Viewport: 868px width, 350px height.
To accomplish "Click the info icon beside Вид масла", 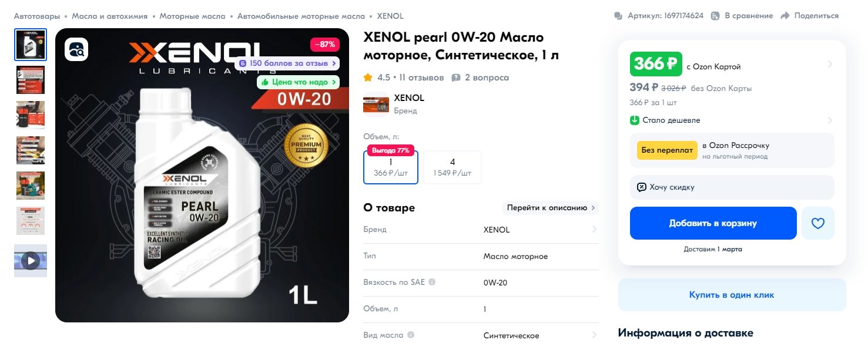I will pos(411,335).
